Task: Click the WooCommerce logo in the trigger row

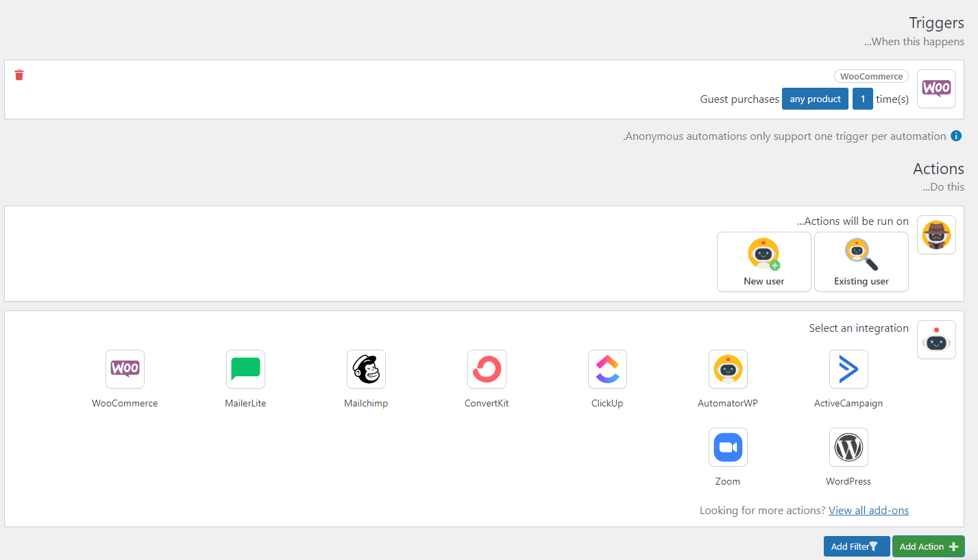Action: 936,88
